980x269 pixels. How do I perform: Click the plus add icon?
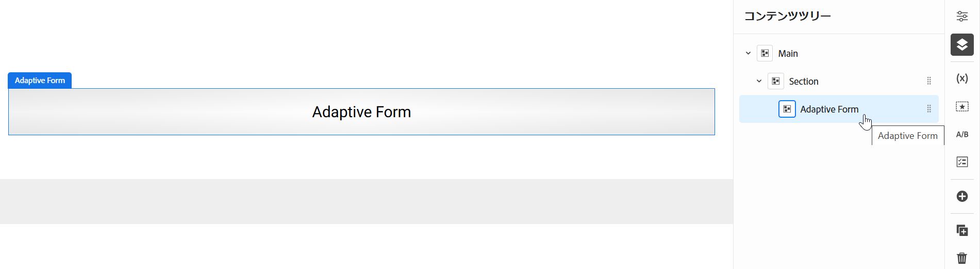[x=962, y=196]
